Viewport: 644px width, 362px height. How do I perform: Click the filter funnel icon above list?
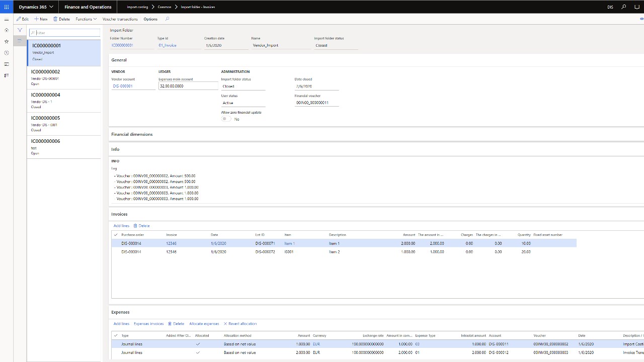click(20, 30)
